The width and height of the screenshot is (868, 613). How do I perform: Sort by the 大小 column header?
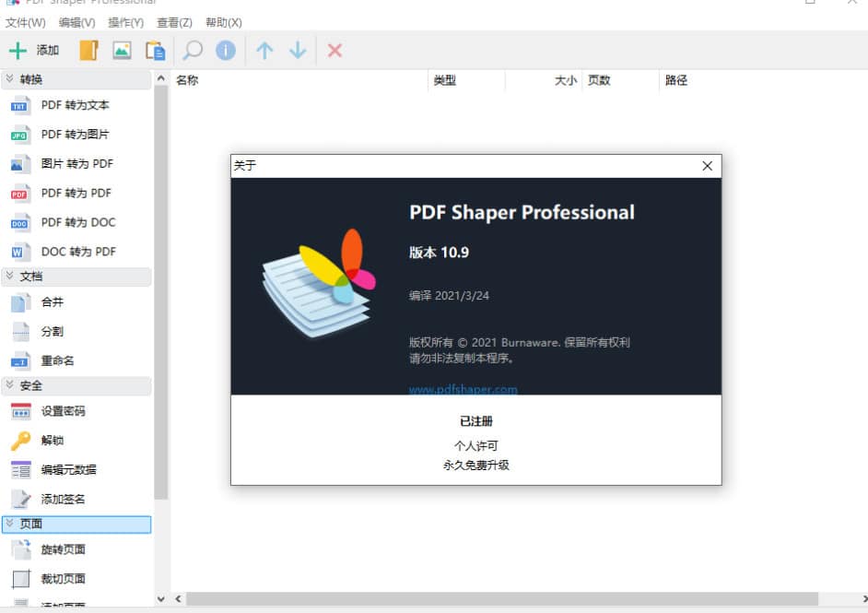pos(543,80)
